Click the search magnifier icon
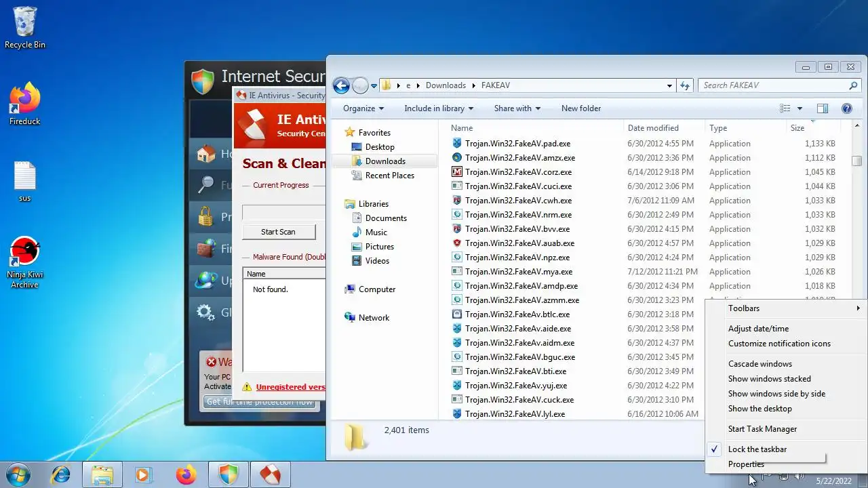The height and width of the screenshot is (488, 868). click(854, 85)
